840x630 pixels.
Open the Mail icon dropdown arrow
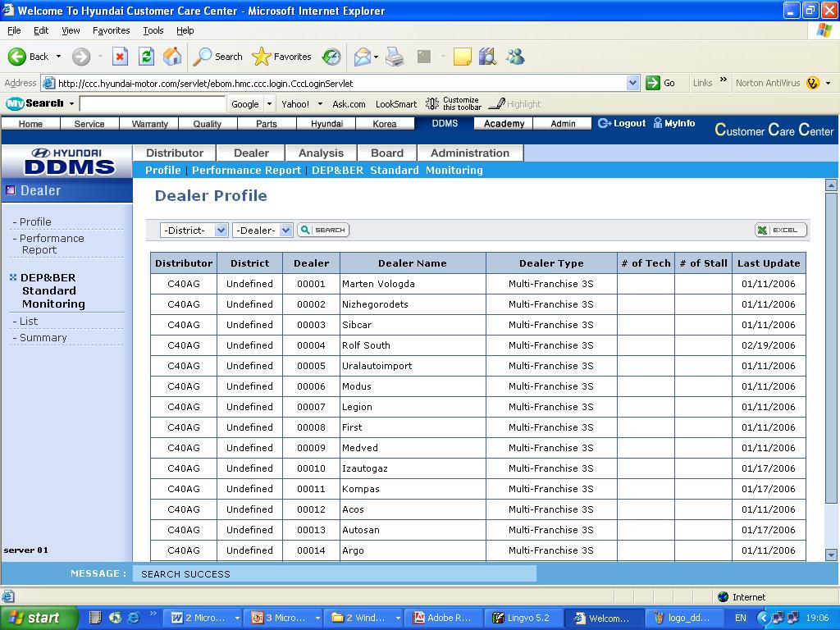coord(376,57)
